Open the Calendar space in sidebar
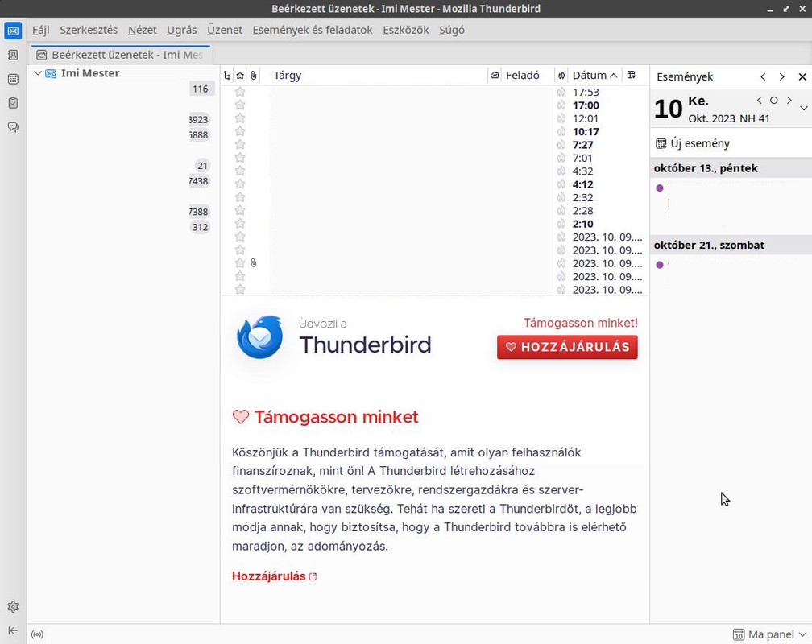 [13, 79]
